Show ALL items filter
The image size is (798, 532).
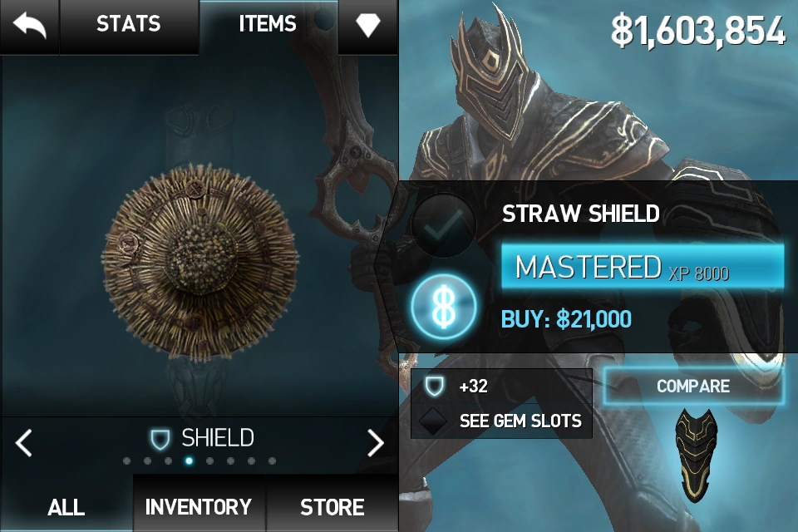pos(66,507)
